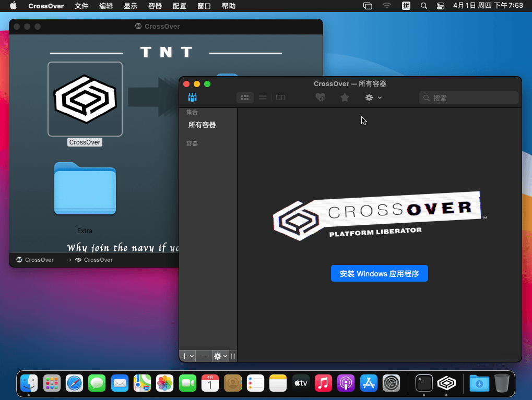Open the Apple menu
Screen dimensions: 532x400
13,6
